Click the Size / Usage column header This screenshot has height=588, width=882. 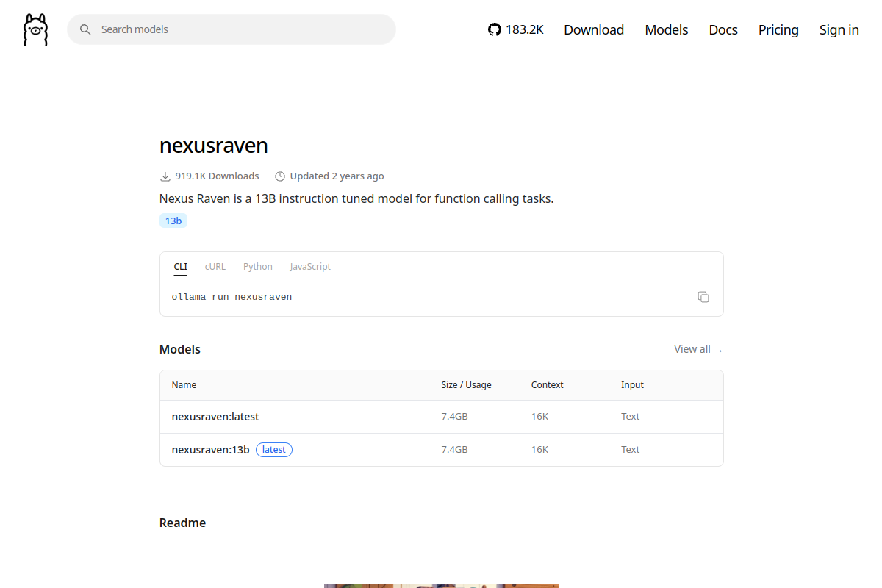[466, 385]
